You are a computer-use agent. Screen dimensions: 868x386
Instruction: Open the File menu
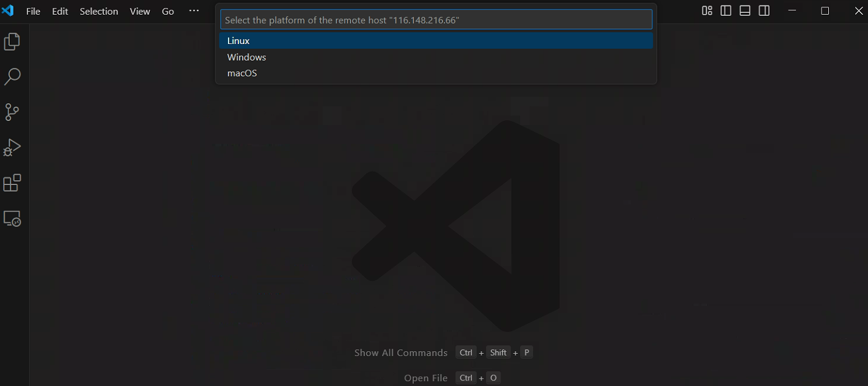[x=34, y=11]
